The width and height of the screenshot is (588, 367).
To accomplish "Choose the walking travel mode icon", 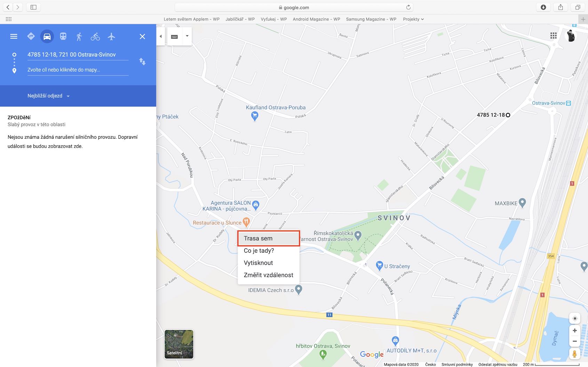I will pyautogui.click(x=79, y=36).
